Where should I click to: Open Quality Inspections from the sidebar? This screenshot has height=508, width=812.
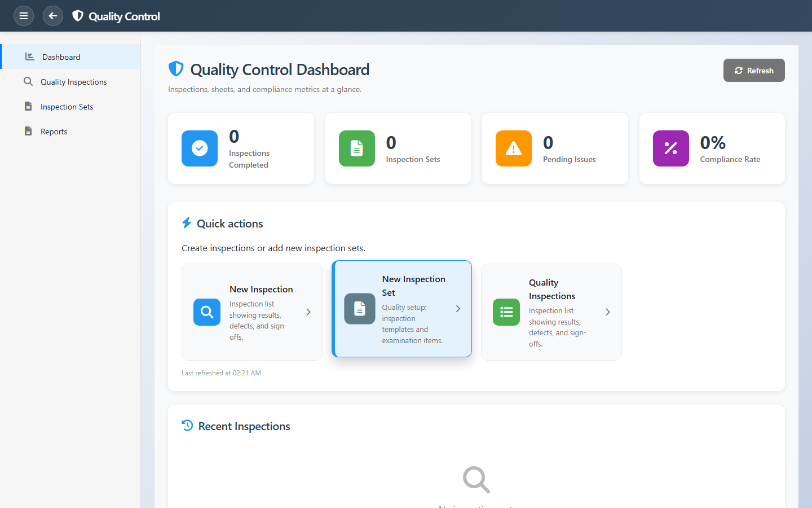click(x=73, y=82)
